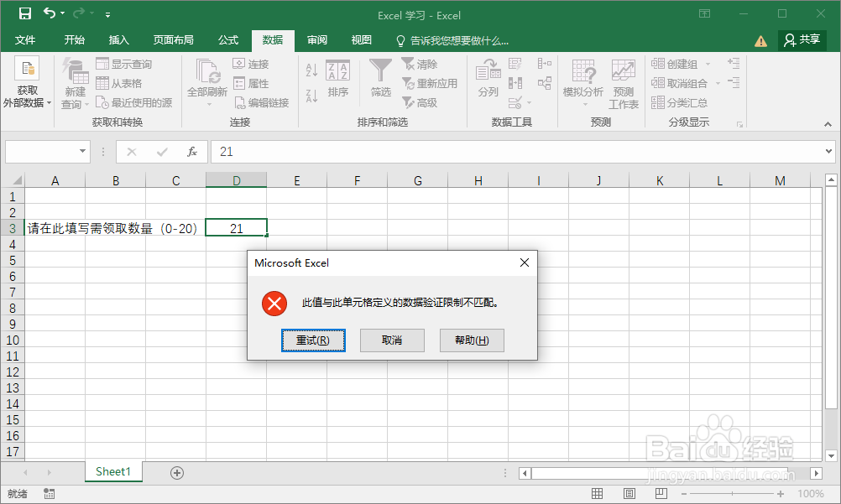Click the zoom slider in status bar
The image size is (841, 504).
732,494
